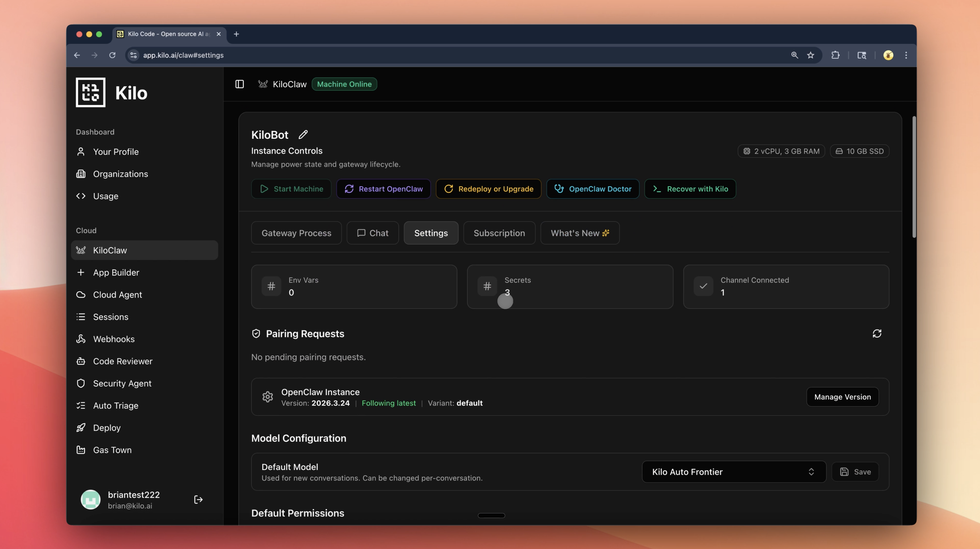Switch to the Gateway Process tab
The image size is (980, 549).
click(296, 233)
